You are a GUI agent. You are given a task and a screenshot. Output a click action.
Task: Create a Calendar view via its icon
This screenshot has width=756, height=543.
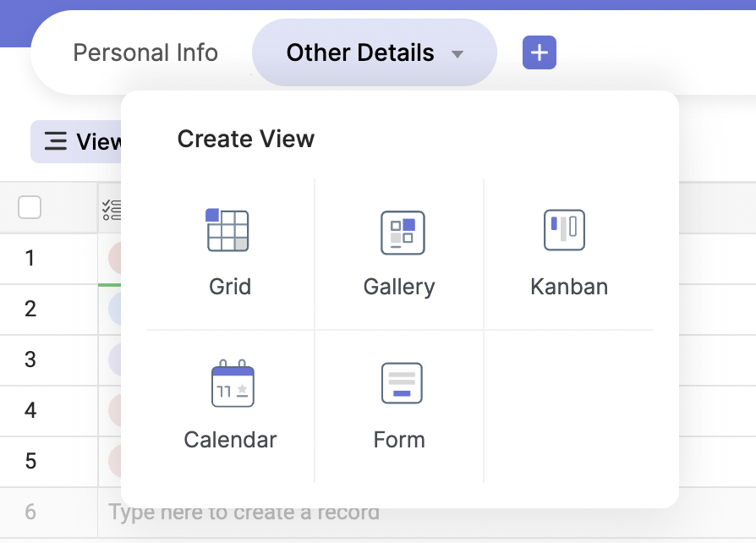(232, 385)
